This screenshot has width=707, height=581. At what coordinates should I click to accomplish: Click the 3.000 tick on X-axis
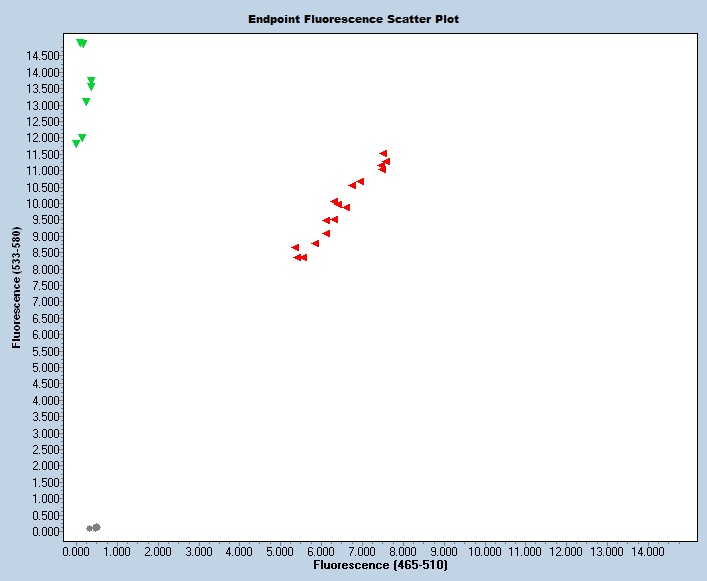point(198,551)
